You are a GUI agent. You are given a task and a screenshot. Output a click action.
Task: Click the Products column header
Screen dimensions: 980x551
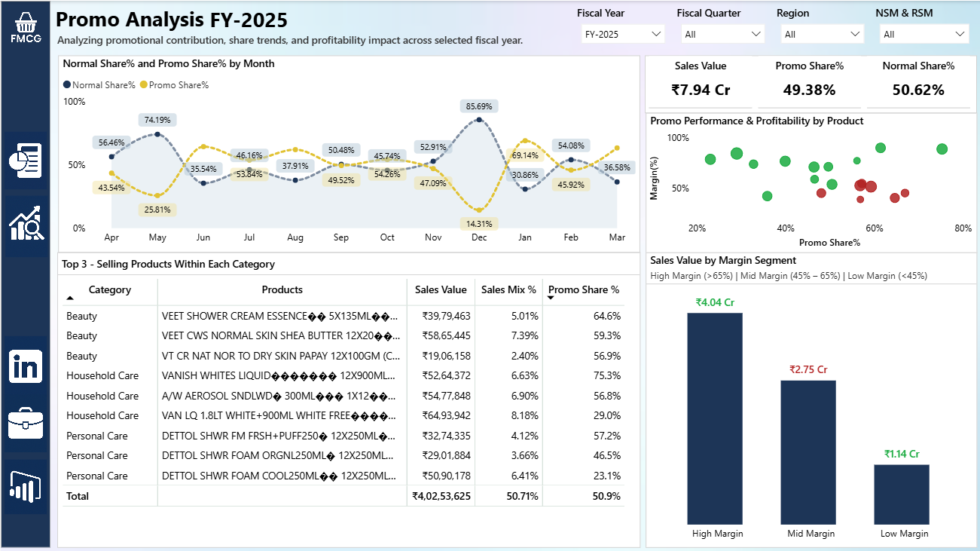(282, 289)
